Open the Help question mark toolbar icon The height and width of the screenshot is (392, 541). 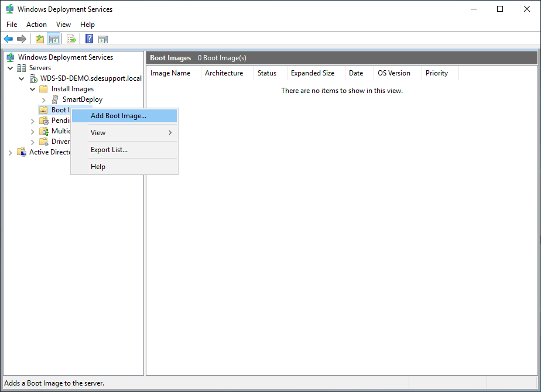(x=89, y=39)
